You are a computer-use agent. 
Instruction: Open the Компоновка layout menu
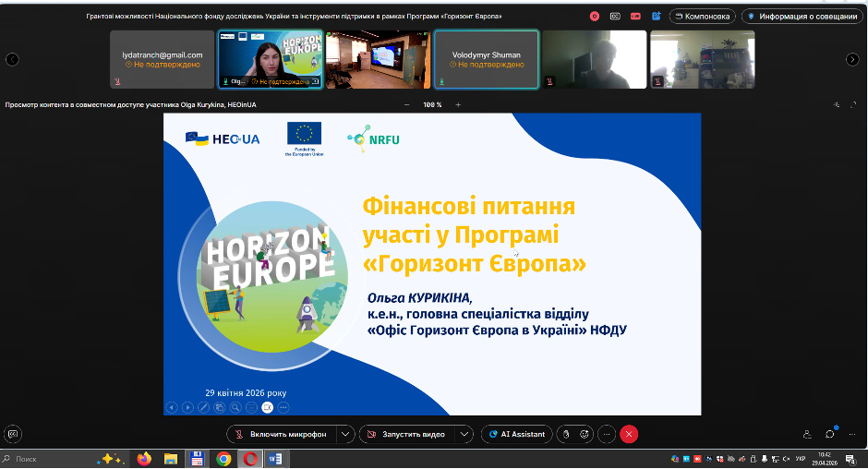tap(703, 16)
